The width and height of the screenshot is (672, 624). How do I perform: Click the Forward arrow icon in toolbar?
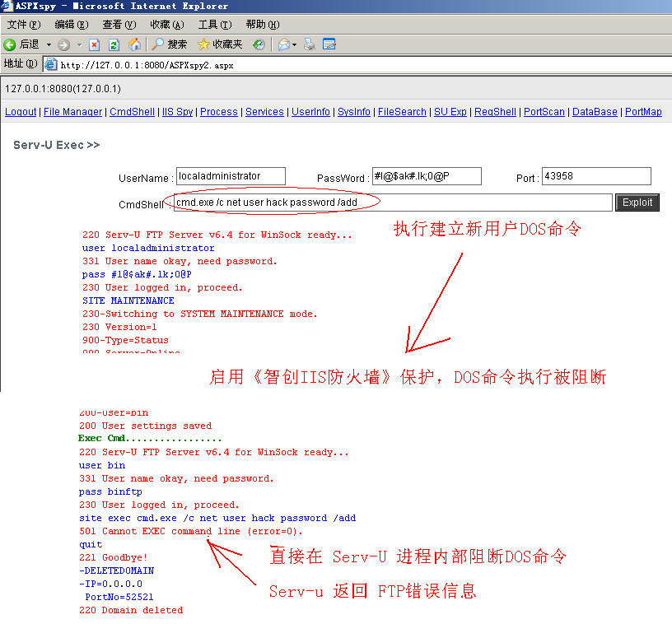[64, 44]
